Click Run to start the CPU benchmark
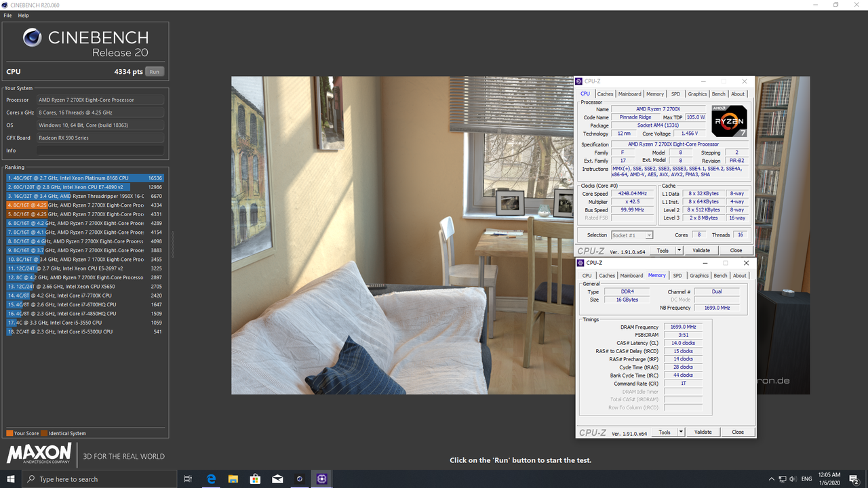The width and height of the screenshot is (868, 488). click(x=154, y=70)
